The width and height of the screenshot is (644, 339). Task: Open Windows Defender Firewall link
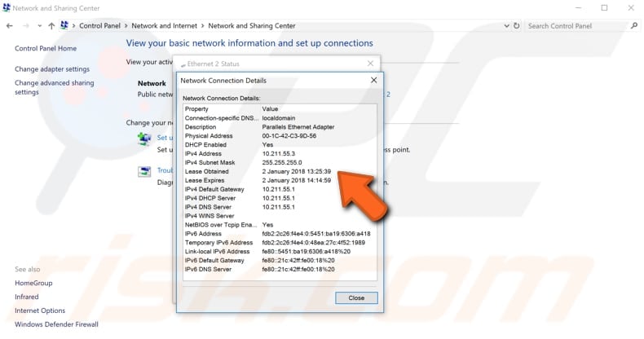tap(57, 324)
